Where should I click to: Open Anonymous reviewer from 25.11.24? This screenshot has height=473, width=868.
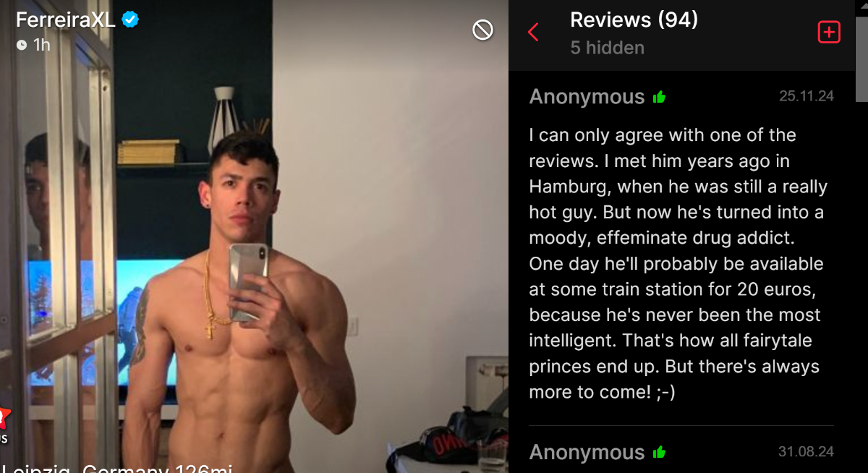coord(587,97)
